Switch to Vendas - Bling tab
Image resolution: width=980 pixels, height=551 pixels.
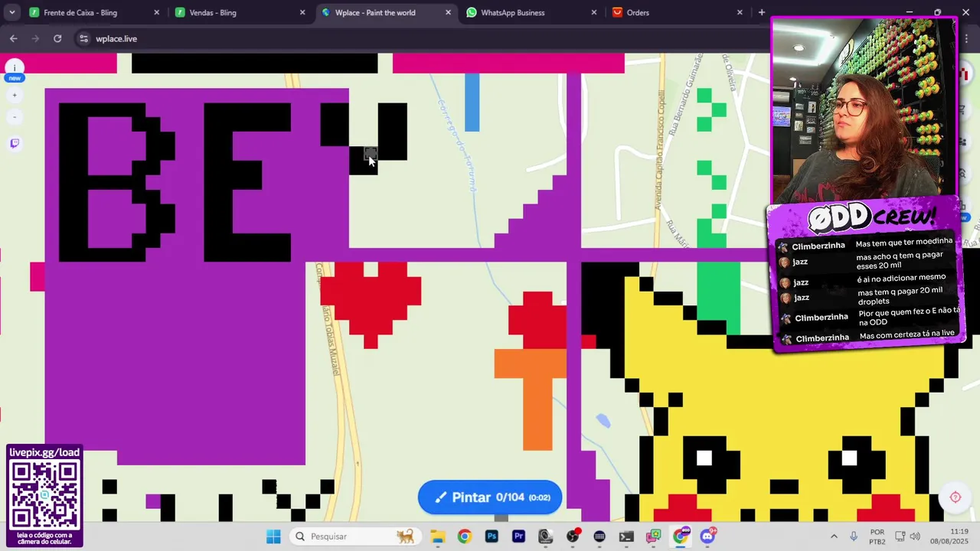240,12
